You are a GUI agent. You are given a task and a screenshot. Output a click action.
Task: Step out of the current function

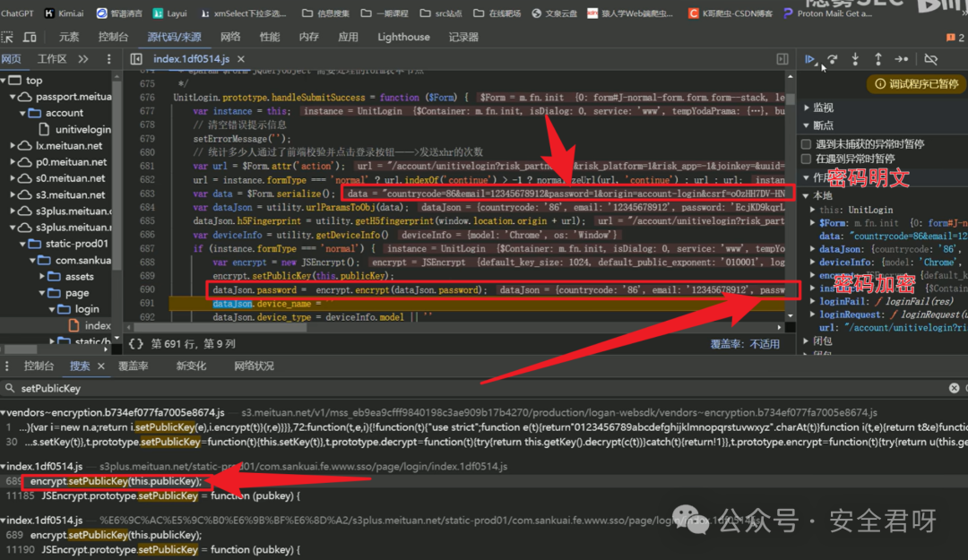pyautogui.click(x=878, y=59)
